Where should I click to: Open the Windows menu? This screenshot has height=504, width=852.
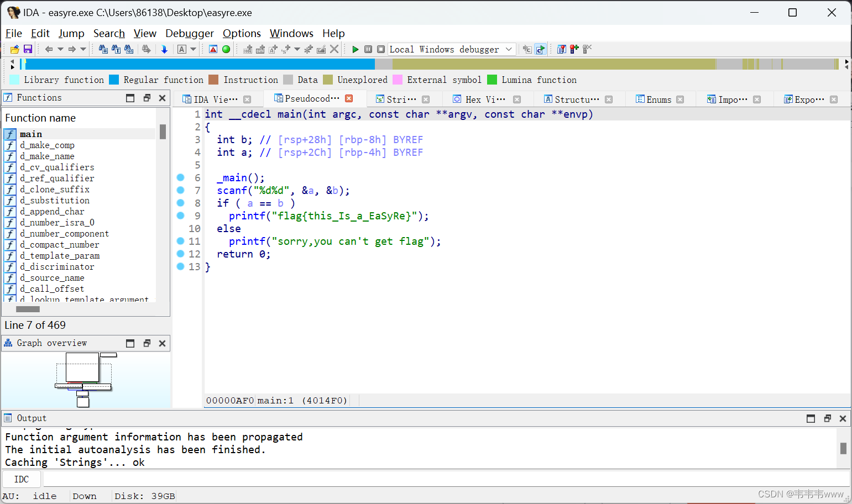tap(291, 33)
